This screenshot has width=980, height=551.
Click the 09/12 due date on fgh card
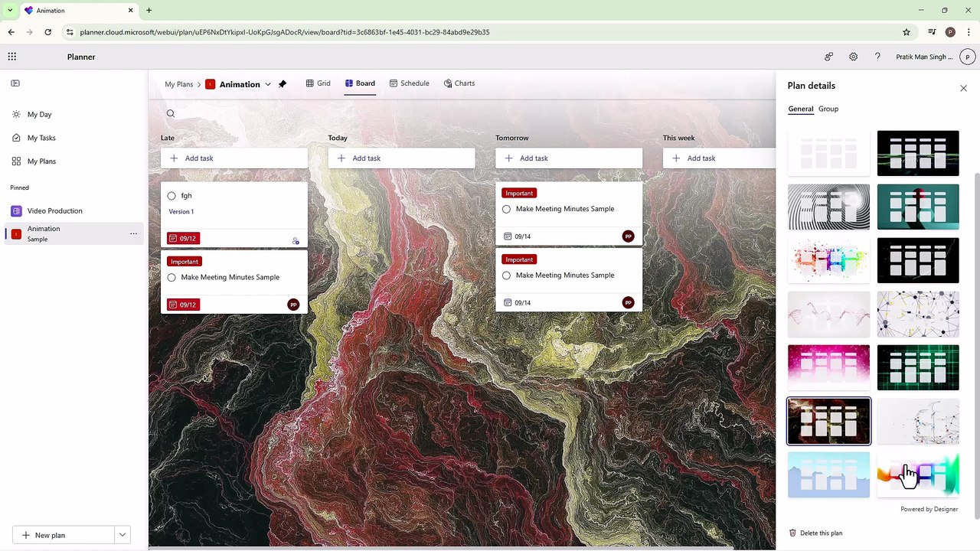coord(182,239)
